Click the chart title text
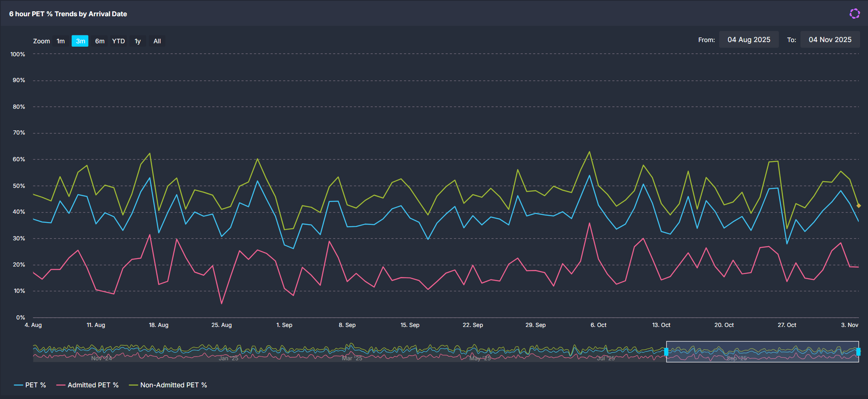Viewport: 868px width, 399px height. tap(68, 14)
